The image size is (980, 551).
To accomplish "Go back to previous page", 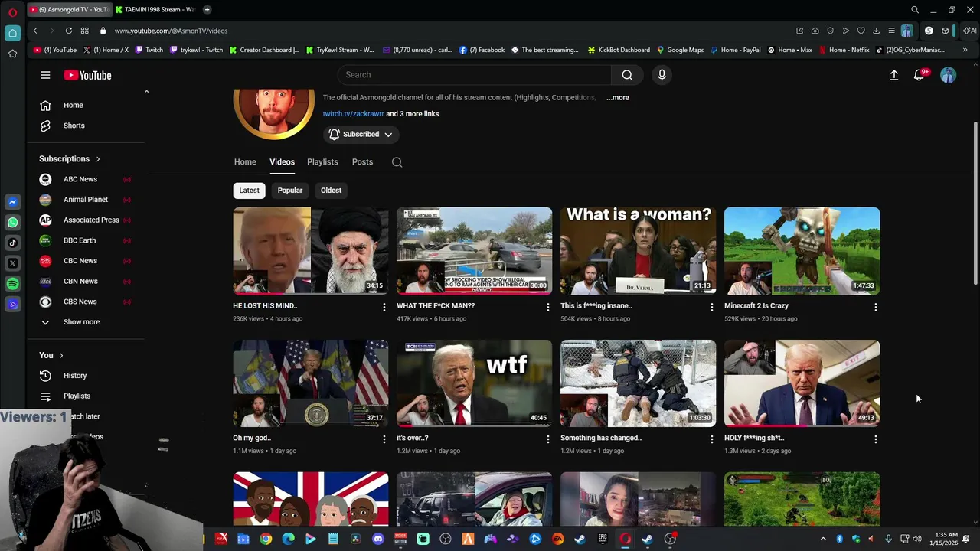I will click(35, 31).
